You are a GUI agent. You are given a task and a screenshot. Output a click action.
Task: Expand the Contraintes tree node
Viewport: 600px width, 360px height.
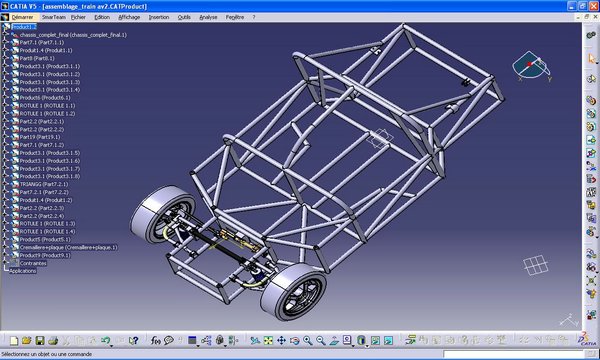click(x=5, y=263)
